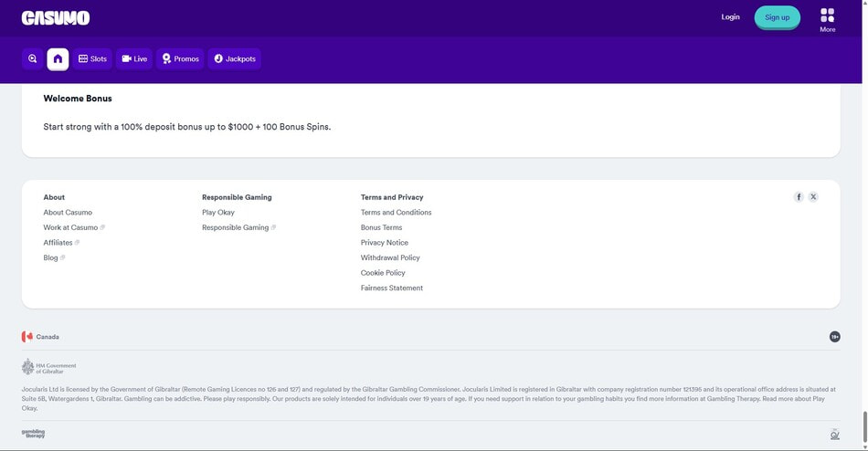Image resolution: width=868 pixels, height=451 pixels.
Task: Click the Responsible Gaming column heading
Action: [x=237, y=197]
